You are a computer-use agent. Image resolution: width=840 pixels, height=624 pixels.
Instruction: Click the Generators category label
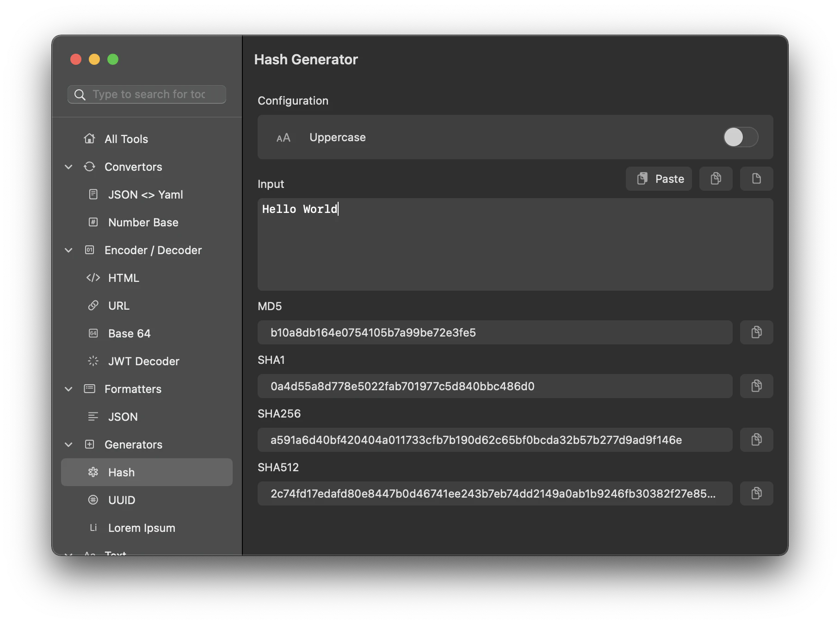(134, 444)
